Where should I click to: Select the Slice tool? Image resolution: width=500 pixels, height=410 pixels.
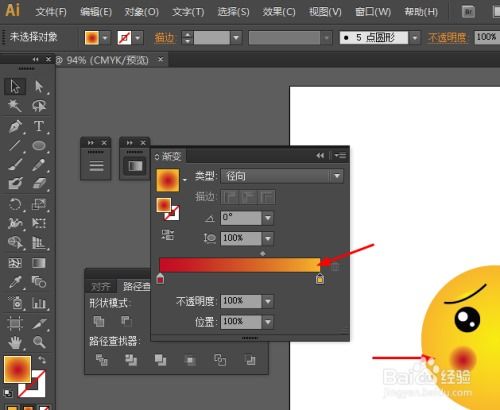[x=39, y=323]
